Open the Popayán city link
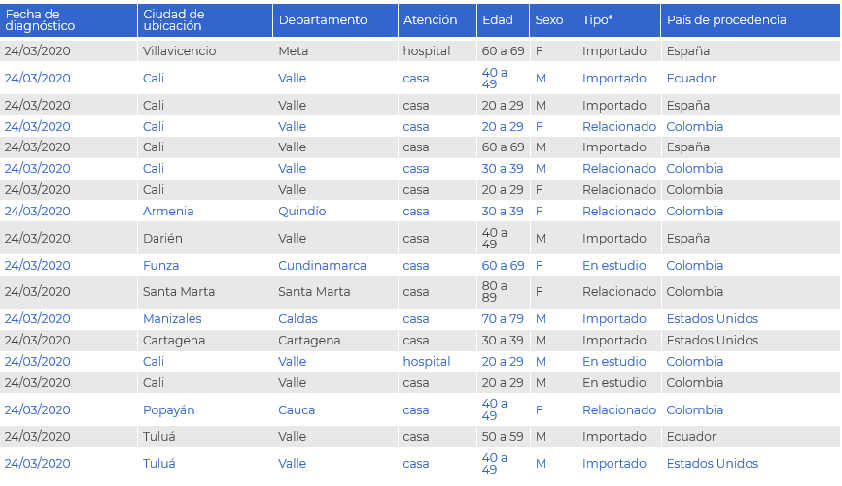 tap(169, 410)
